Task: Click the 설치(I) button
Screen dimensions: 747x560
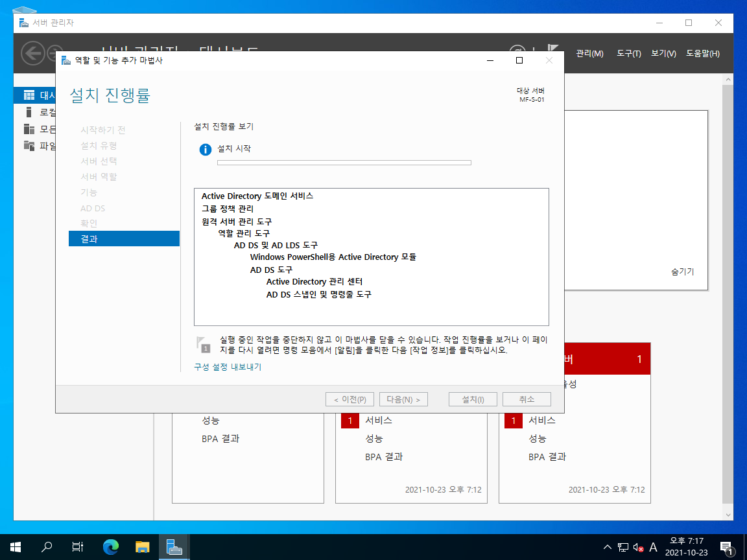Action: point(473,399)
